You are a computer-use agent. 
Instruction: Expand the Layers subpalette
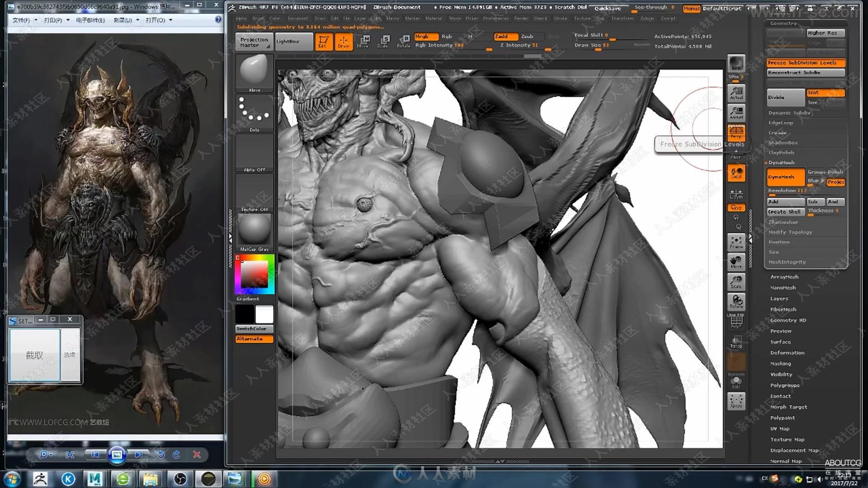point(779,299)
